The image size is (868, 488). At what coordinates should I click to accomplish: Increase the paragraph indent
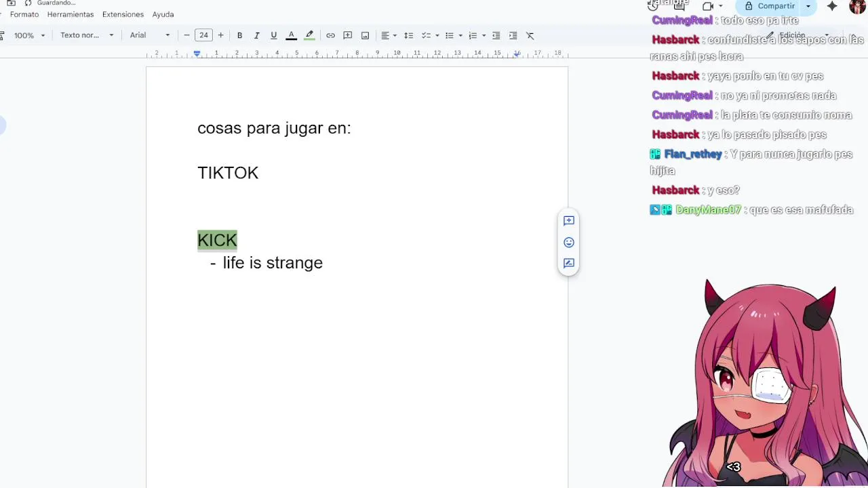[513, 35]
